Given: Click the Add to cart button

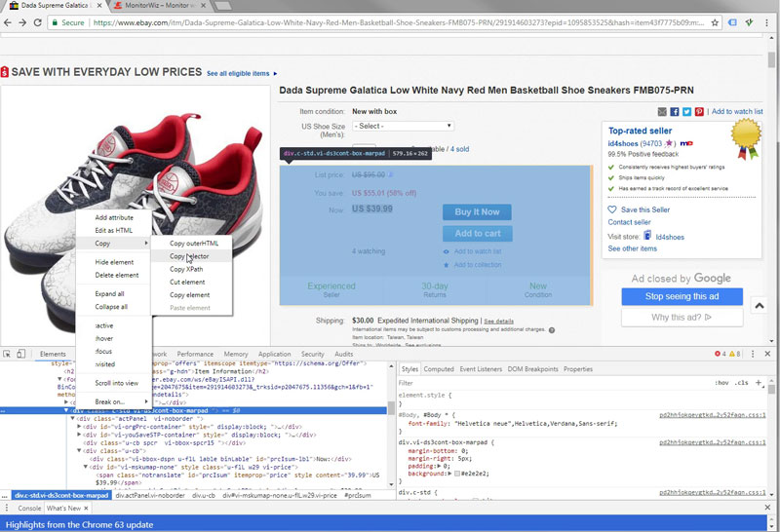Looking at the screenshot, I should pyautogui.click(x=477, y=233).
